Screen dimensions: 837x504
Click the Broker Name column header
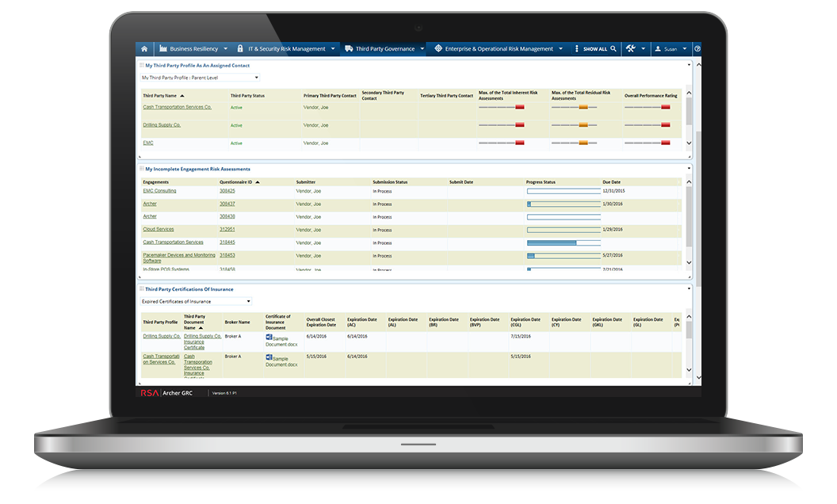pos(238,322)
